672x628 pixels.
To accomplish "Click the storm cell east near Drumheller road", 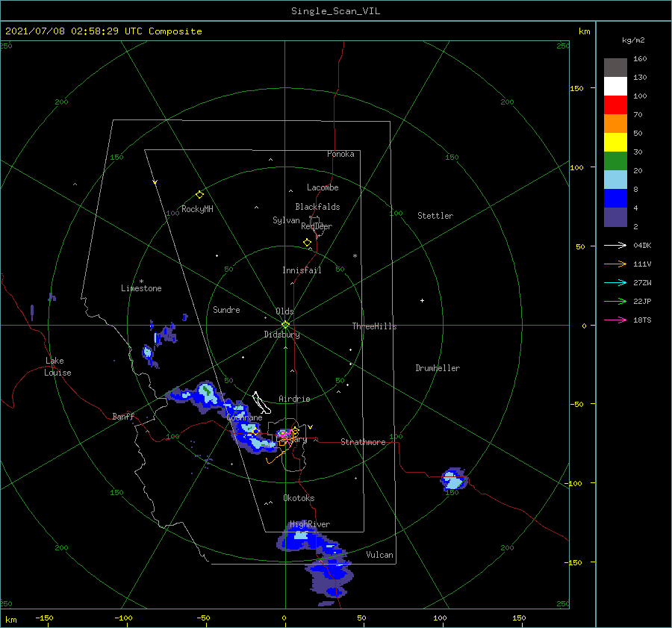I will [453, 479].
